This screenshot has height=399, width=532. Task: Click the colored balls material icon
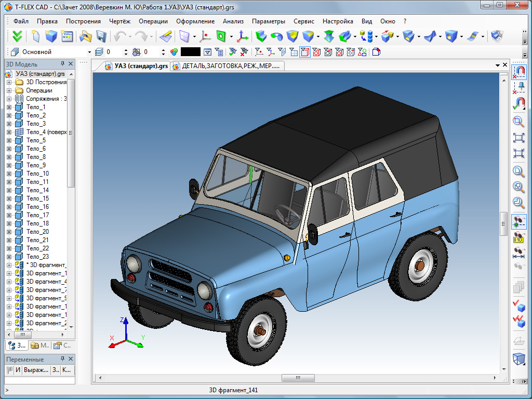174,52
